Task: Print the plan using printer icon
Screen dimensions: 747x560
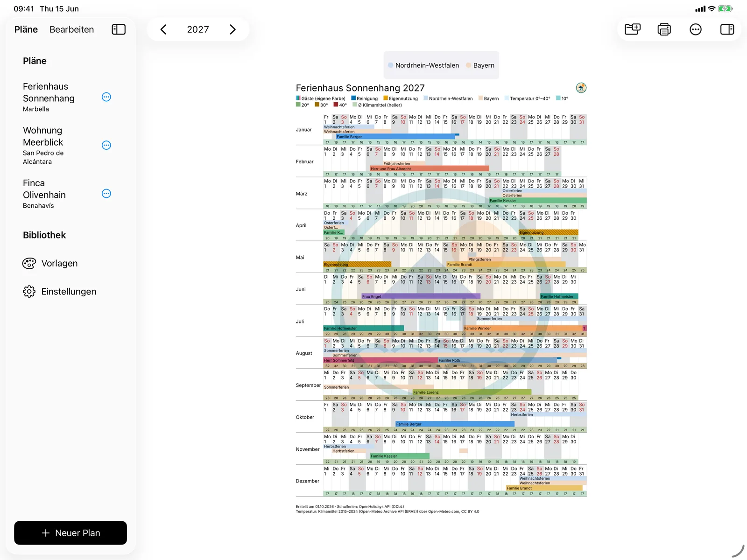Action: [664, 29]
